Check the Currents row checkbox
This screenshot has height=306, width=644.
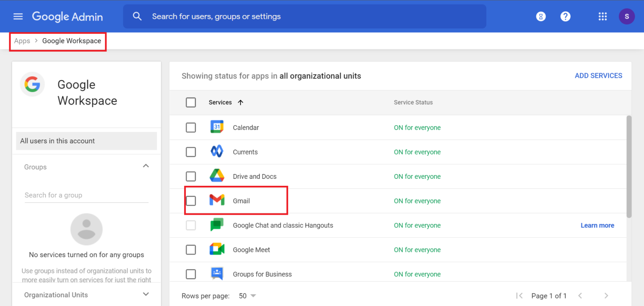coord(191,152)
